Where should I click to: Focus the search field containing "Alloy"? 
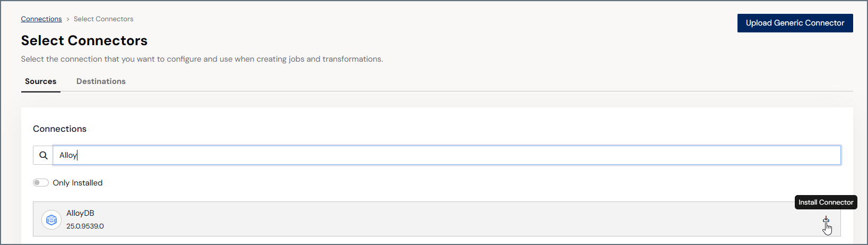(x=447, y=155)
